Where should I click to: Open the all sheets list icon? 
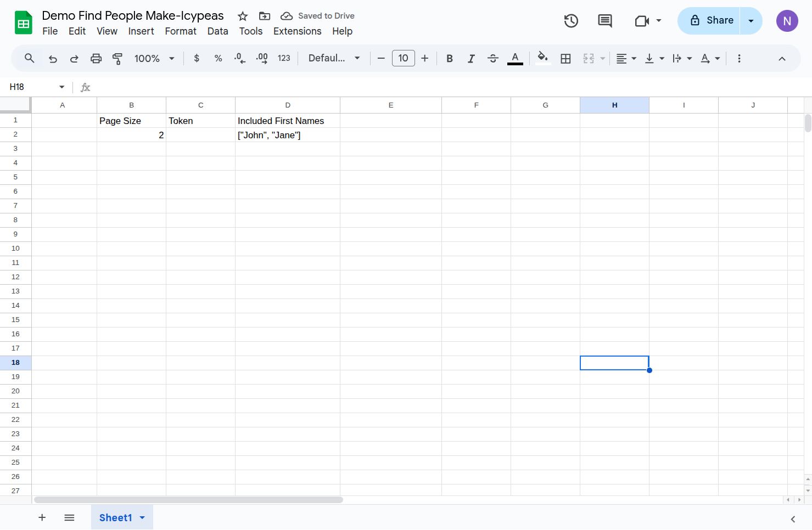(x=69, y=517)
